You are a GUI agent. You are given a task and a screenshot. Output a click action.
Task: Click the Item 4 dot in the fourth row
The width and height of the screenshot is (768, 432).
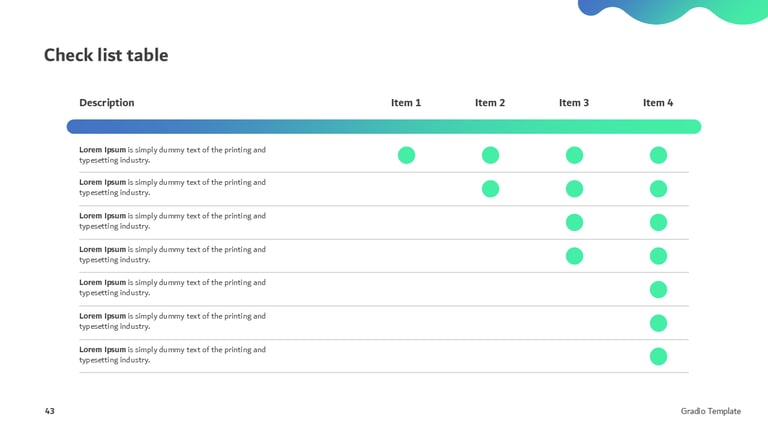tap(658, 256)
